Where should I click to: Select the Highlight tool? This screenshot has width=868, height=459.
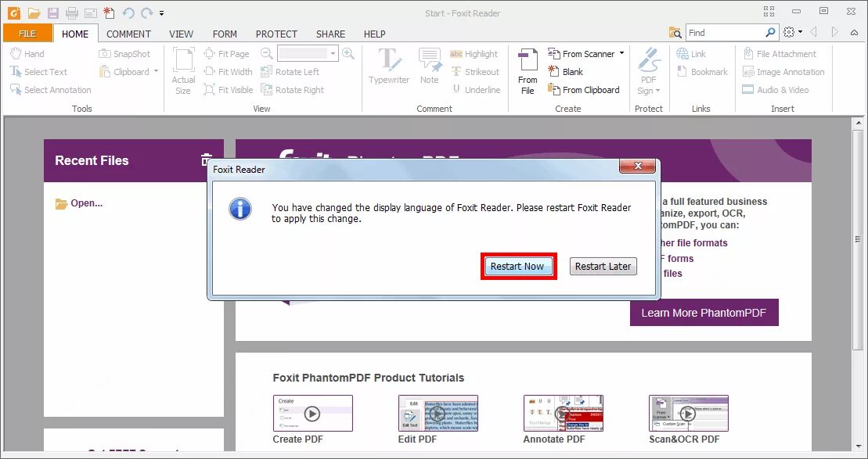[474, 54]
